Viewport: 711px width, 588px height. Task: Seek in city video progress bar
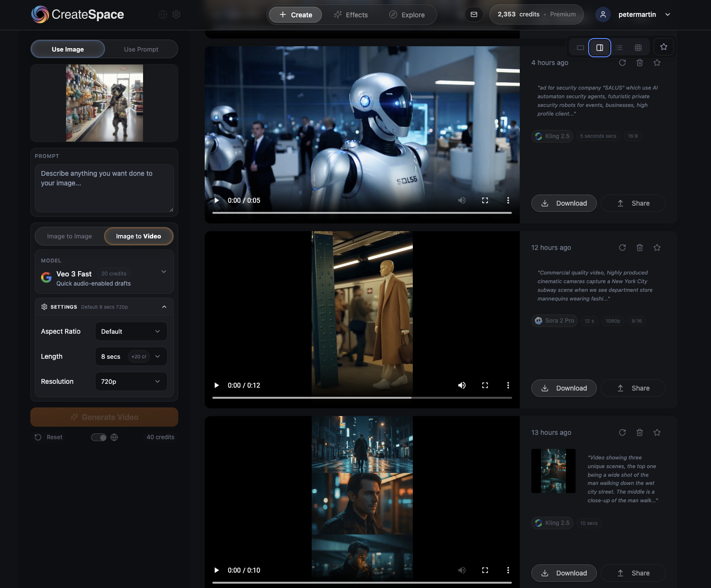pos(362,583)
